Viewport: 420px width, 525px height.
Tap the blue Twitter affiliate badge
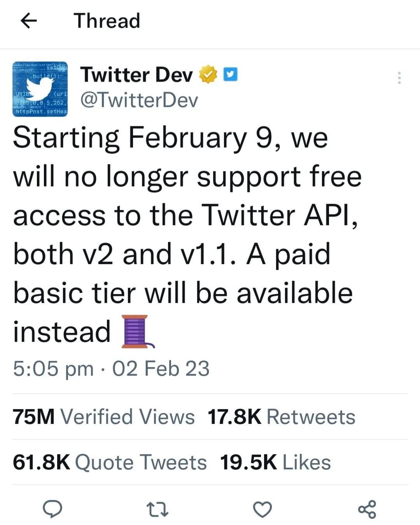(230, 74)
